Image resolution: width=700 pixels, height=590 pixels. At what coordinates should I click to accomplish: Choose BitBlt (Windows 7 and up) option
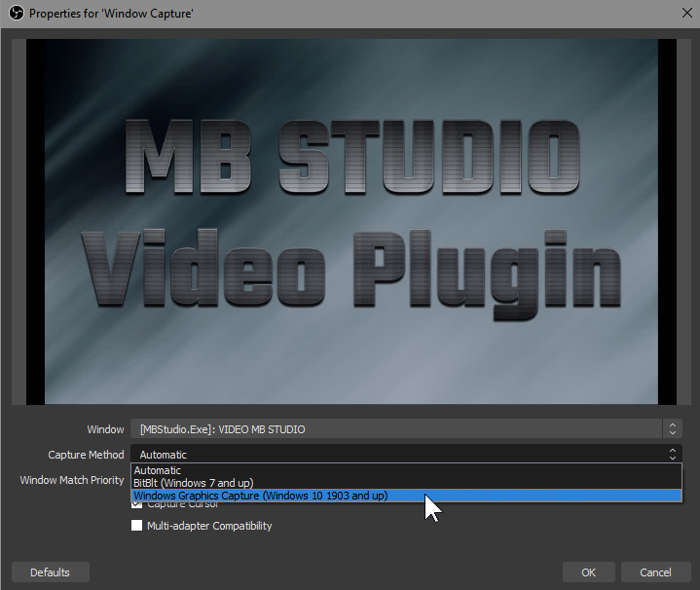click(x=406, y=483)
